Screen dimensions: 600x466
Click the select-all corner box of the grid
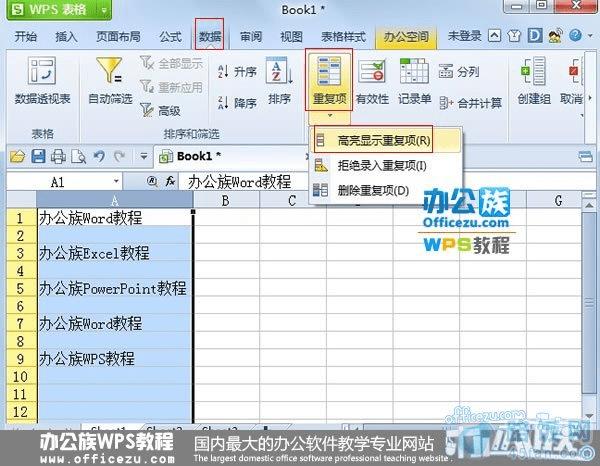point(21,200)
